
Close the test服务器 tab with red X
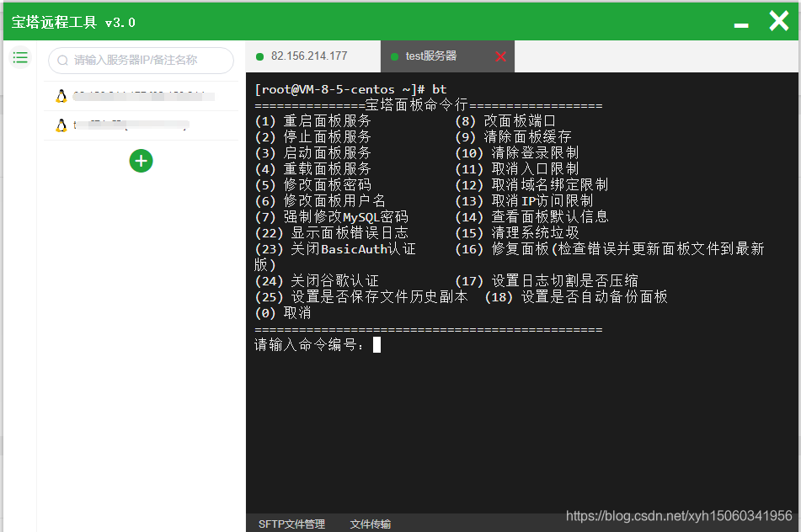(500, 56)
